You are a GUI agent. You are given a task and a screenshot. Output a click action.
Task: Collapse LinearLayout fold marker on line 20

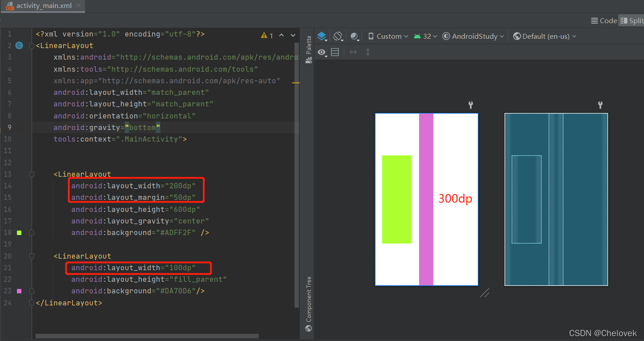pos(32,256)
